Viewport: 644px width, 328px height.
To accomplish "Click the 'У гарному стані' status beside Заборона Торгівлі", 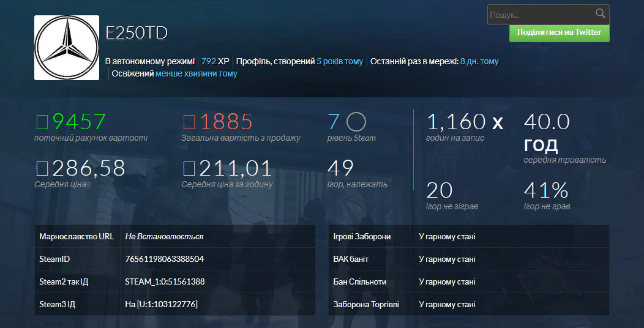I will (x=447, y=305).
